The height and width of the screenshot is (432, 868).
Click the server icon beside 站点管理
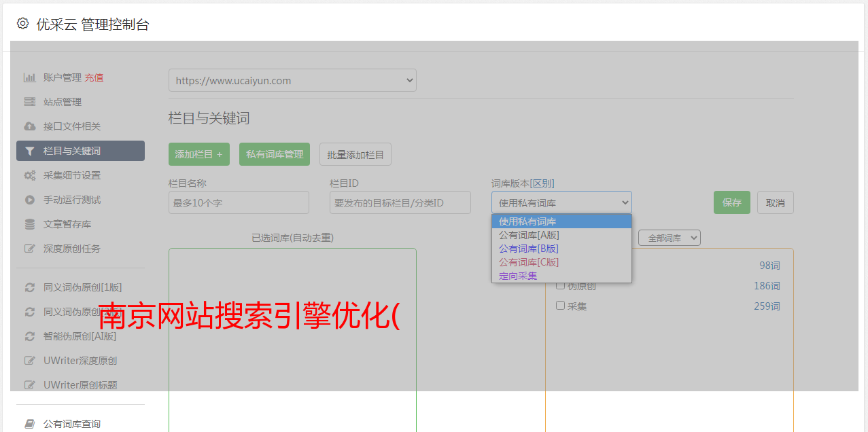29,102
